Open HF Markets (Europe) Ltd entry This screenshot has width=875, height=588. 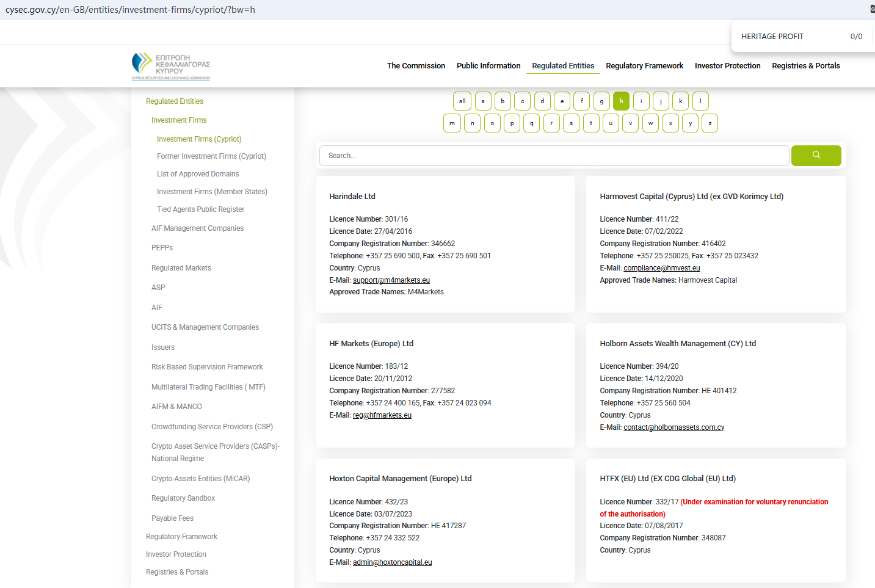point(371,344)
